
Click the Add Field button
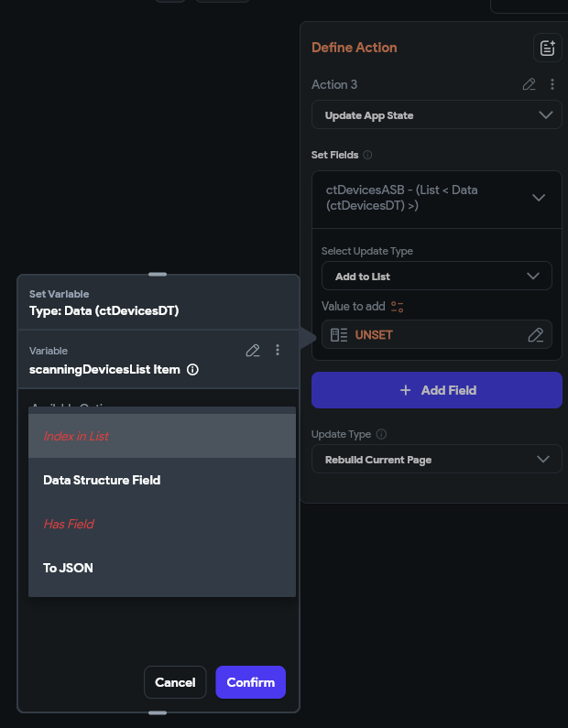pos(436,390)
